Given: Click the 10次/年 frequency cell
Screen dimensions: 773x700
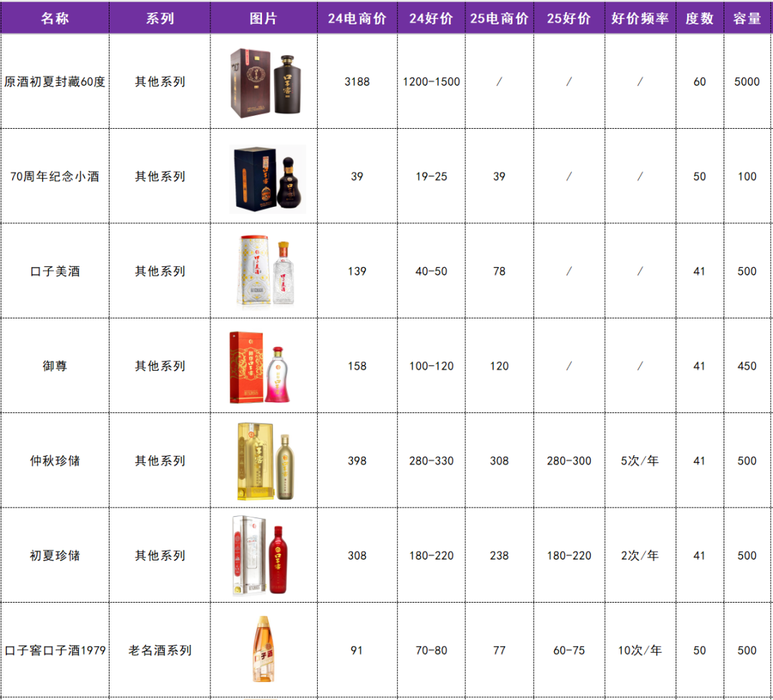Looking at the screenshot, I should (x=640, y=650).
